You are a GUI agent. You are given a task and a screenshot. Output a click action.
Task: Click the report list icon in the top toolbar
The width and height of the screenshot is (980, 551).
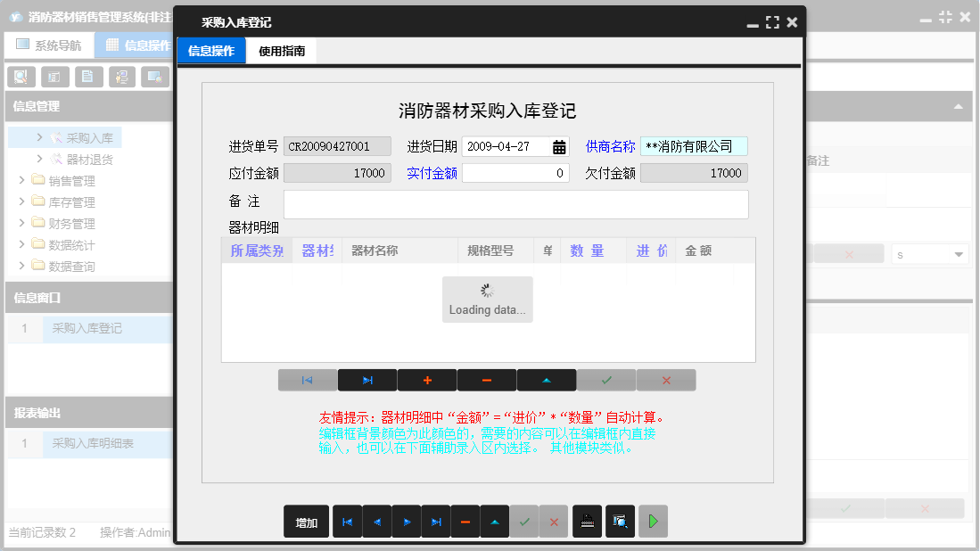(x=54, y=77)
